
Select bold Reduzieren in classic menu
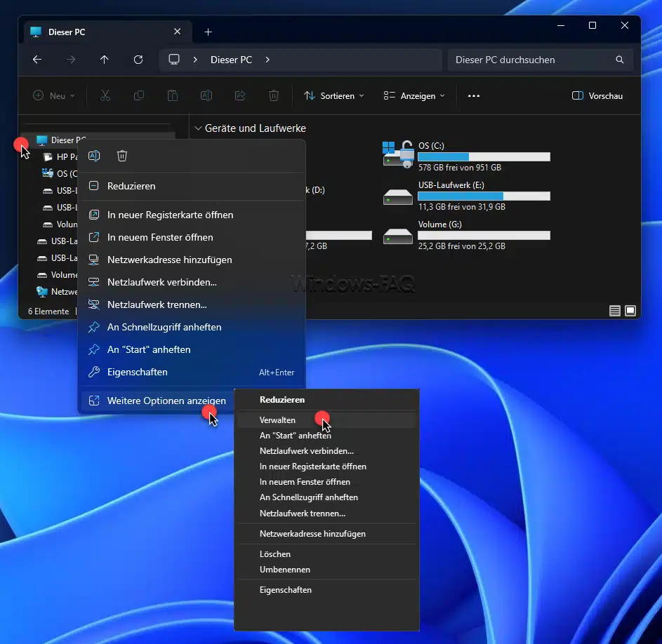[x=326, y=400]
